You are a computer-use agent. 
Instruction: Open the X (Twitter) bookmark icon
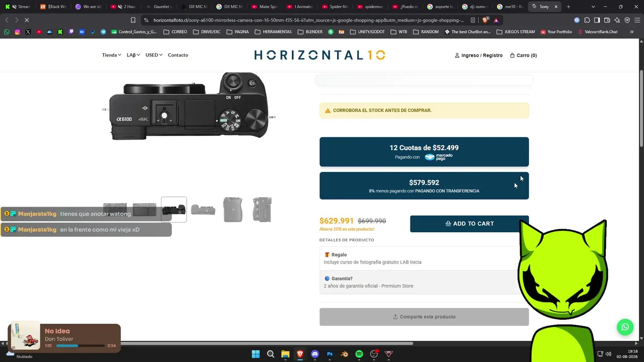[x=28, y=32]
